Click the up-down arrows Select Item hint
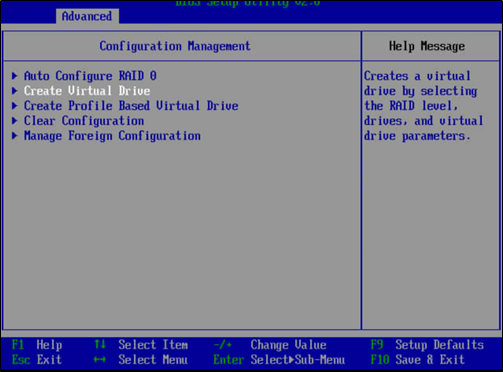 click(141, 345)
